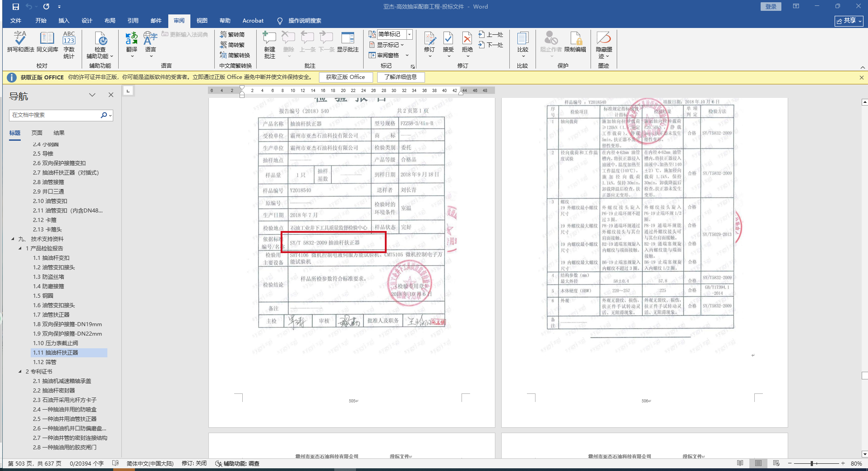
Task: Toggle the 修订: 关闭 status bar indicator
Action: tap(194, 464)
